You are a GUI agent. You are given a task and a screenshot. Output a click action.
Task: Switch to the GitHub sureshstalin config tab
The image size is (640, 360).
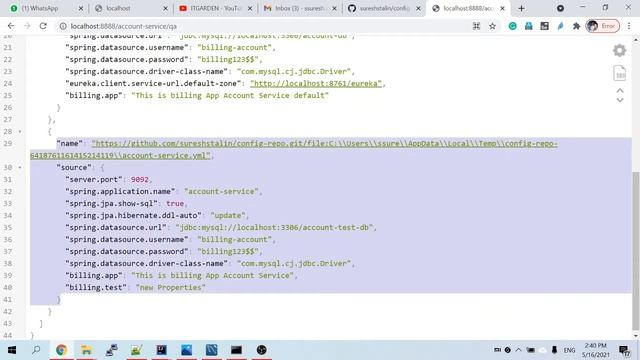point(384,8)
